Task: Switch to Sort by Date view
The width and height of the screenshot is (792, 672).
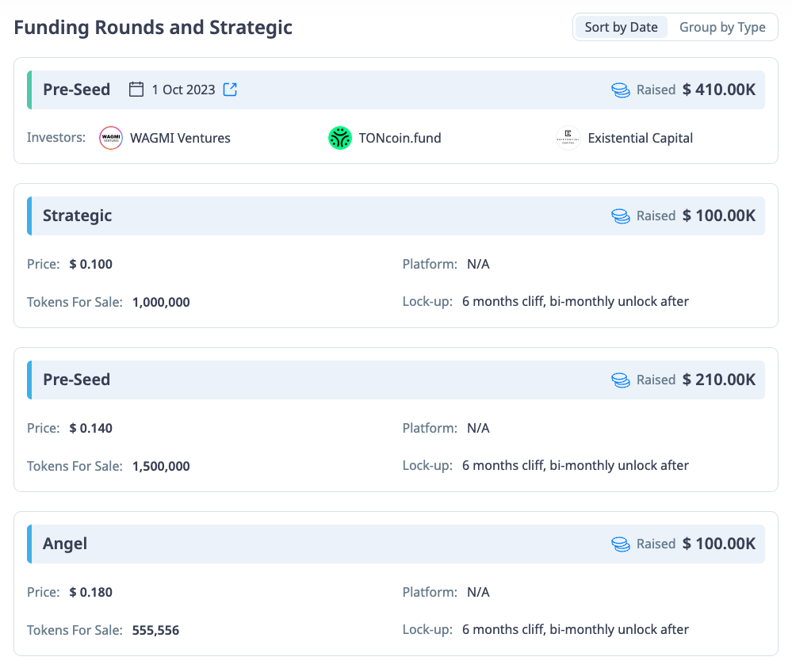Action: 621,26
